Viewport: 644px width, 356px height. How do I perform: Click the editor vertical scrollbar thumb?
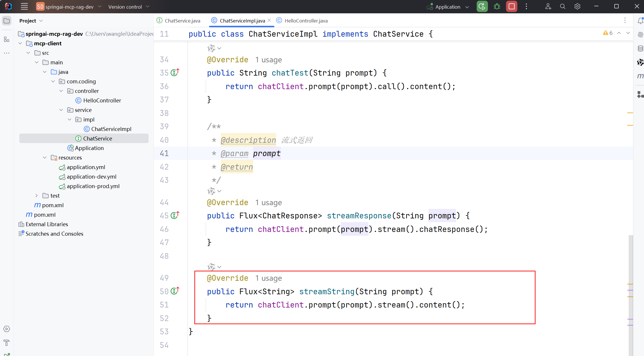tap(631, 294)
